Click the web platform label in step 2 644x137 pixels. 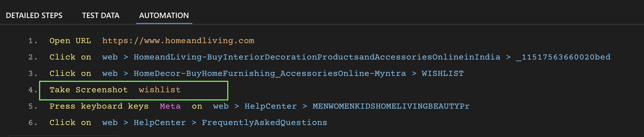click(110, 57)
